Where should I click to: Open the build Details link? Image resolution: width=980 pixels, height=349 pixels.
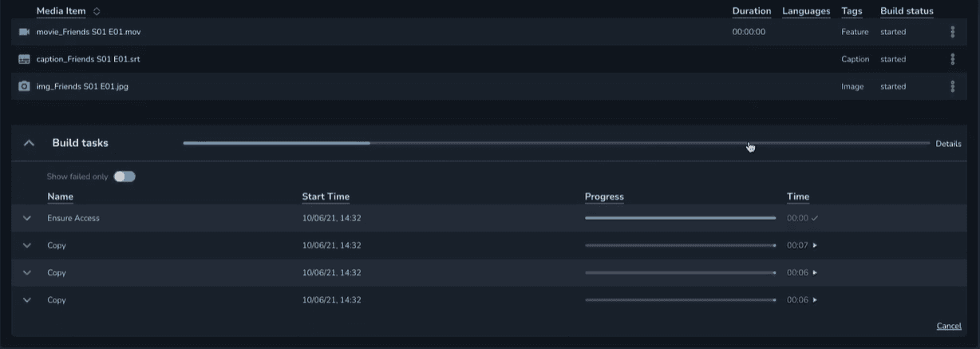point(948,144)
